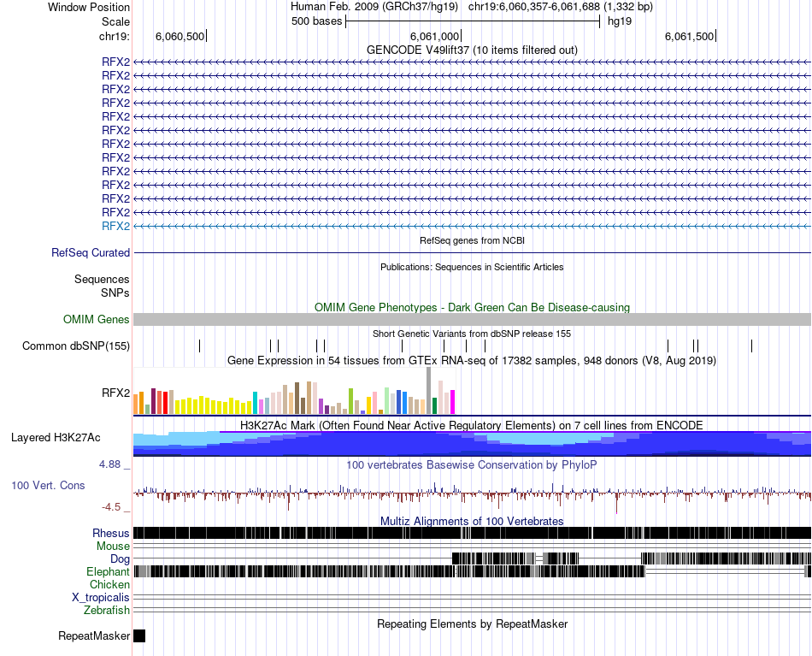Click the Window Position label
This screenshot has width=812, height=656.
click(x=89, y=7)
